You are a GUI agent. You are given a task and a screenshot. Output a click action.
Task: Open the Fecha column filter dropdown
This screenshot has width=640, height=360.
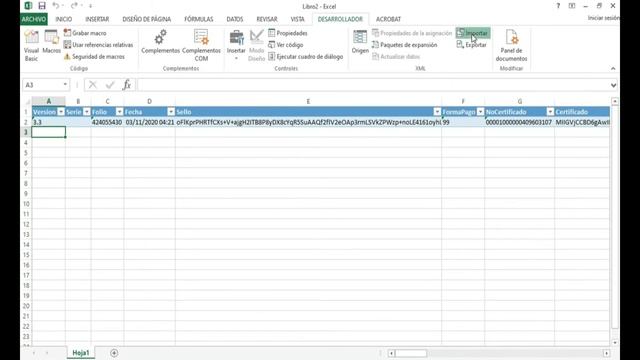[171, 112]
